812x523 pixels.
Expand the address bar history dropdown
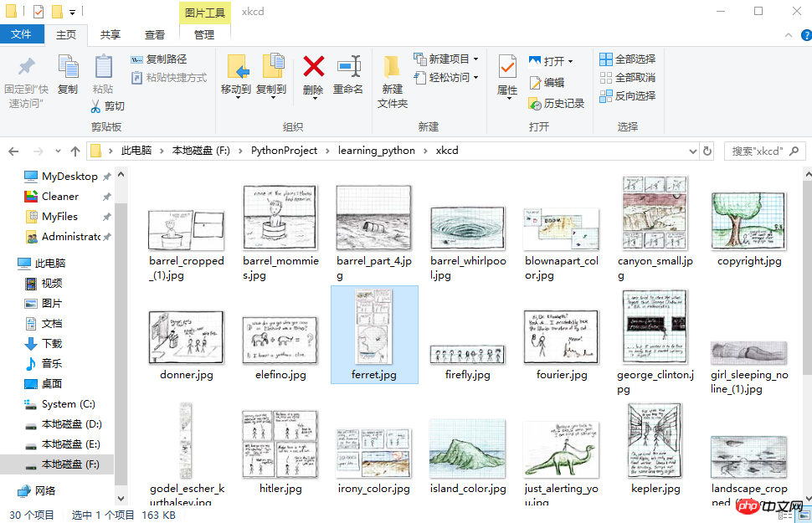pos(693,151)
